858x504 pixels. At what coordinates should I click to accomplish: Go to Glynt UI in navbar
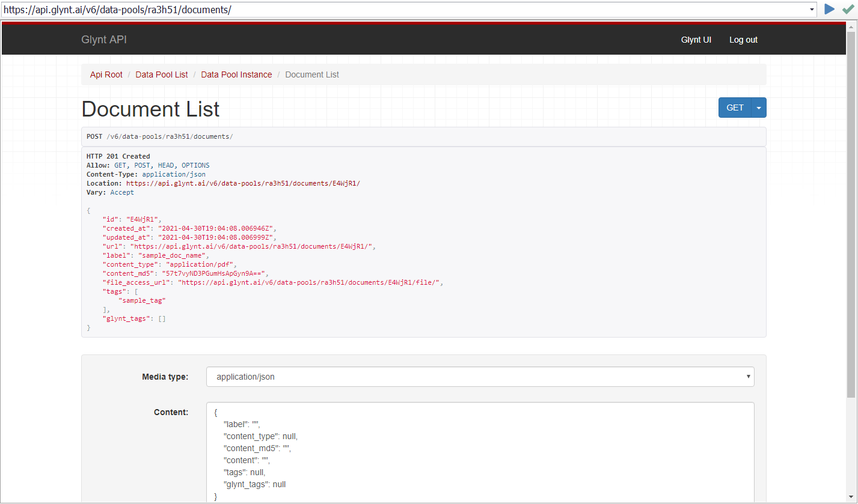[x=696, y=40]
